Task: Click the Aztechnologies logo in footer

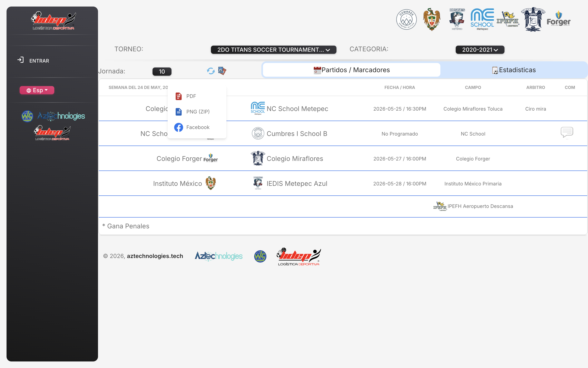Action: coord(218,256)
